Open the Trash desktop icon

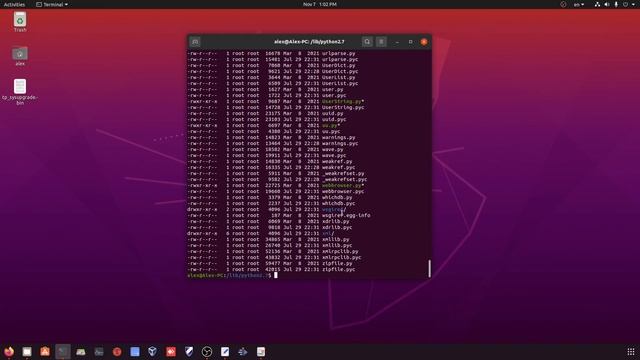[20, 22]
